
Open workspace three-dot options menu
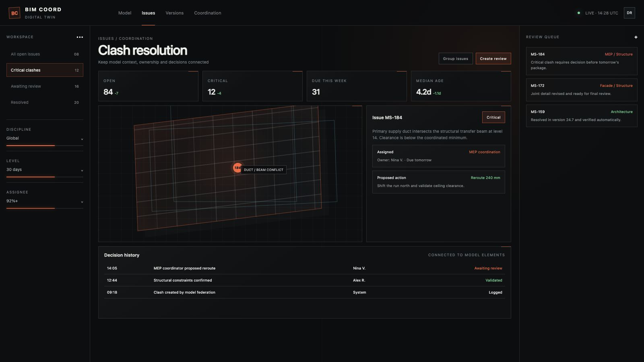click(80, 37)
